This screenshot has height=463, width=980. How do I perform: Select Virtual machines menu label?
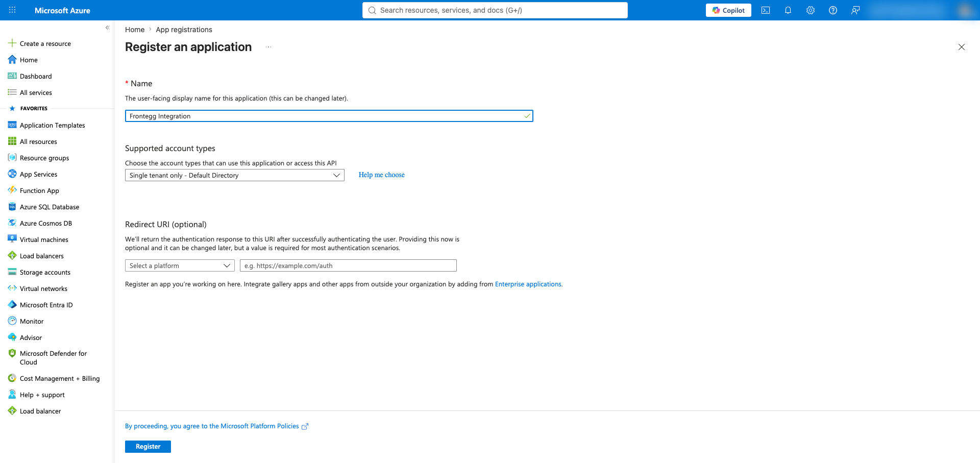tap(44, 239)
